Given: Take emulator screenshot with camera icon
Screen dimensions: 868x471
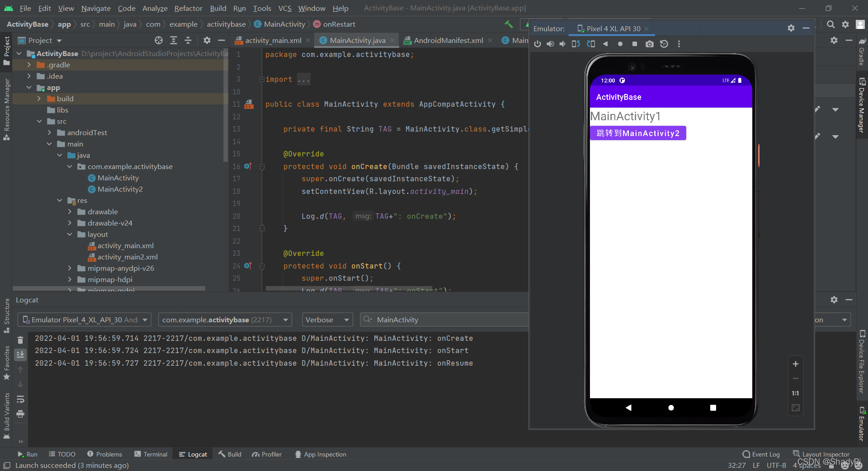Looking at the screenshot, I should [x=650, y=44].
